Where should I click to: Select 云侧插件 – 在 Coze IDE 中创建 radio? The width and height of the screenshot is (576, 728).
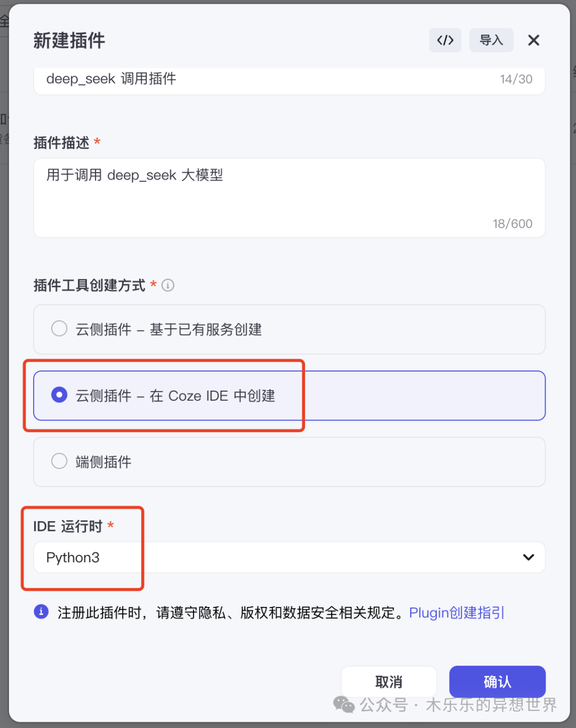coord(59,395)
